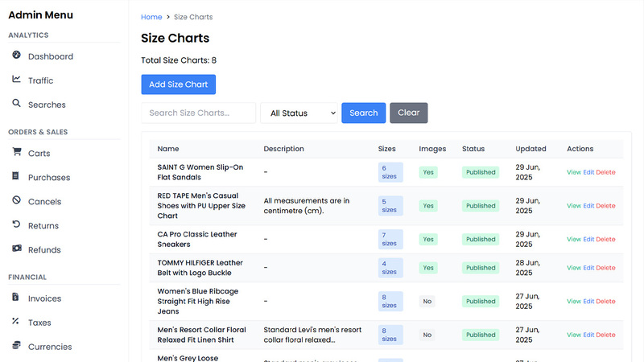Click the Home breadcrumb link
The width and height of the screenshot is (644, 362).
tap(151, 17)
